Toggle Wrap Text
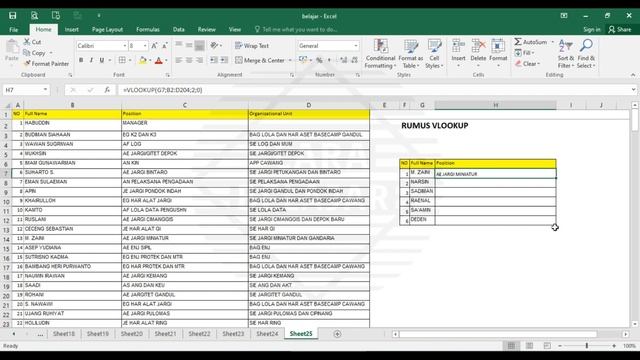The width and height of the screenshot is (640, 360). coord(252,46)
